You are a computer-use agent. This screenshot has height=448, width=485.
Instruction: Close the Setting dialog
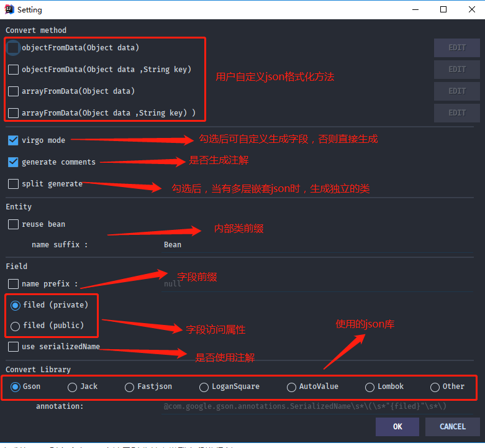pyautogui.click(x=471, y=9)
